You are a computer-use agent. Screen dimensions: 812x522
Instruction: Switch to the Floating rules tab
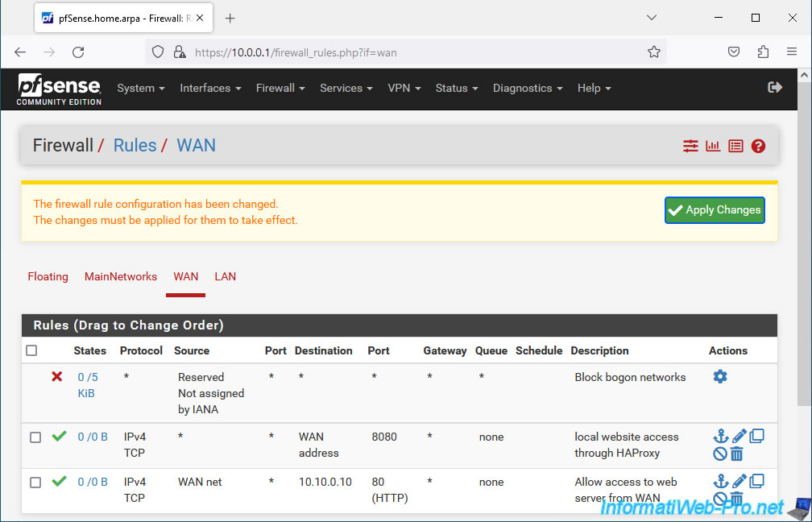coord(48,276)
